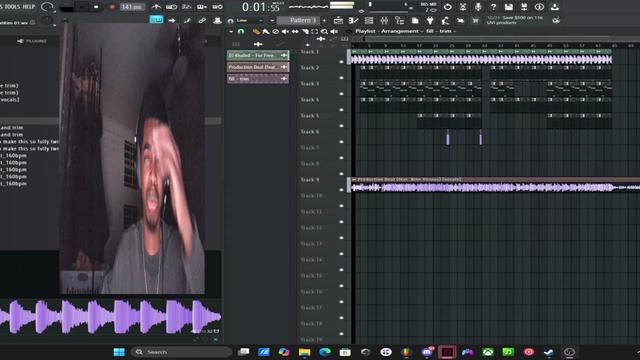Open the mixer view icon
This screenshot has width=640, height=360.
(x=384, y=20)
